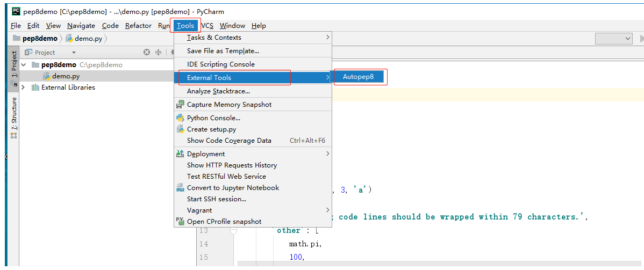Screen dimensions: 644x270
Task: Choose Autopep8 from the External Tools submenu
Action: (359, 77)
